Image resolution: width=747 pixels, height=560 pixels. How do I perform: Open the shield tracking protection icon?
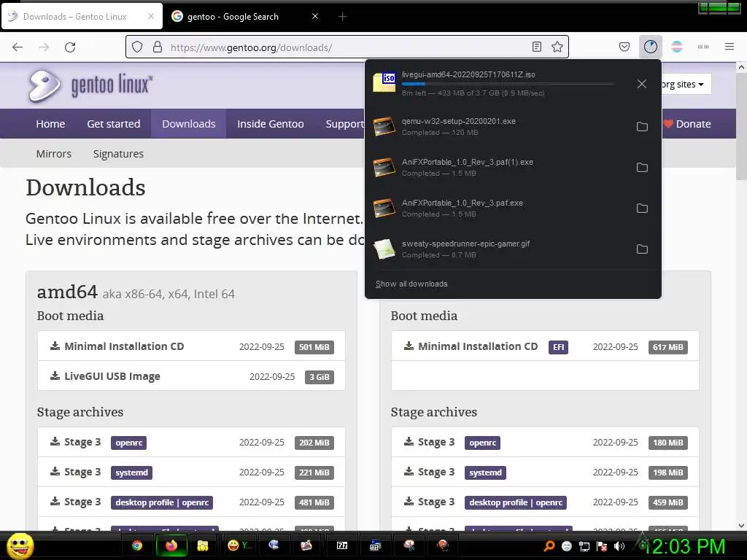[137, 47]
